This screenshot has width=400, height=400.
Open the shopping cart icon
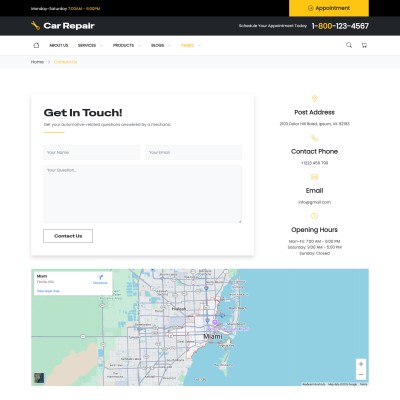pos(364,45)
